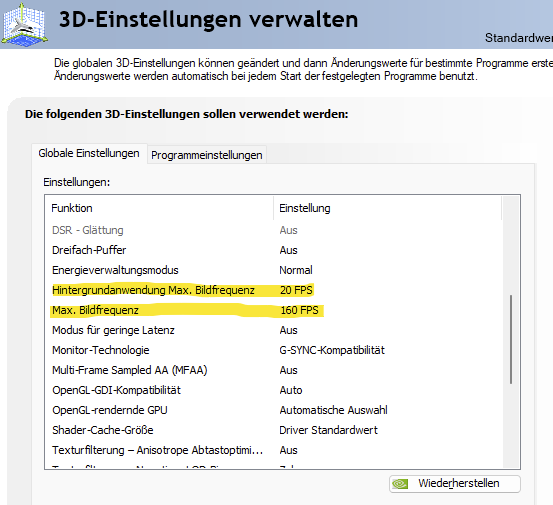The image size is (553, 505).
Task: Select the Max. Bildfrequenz row
Action: (273, 310)
